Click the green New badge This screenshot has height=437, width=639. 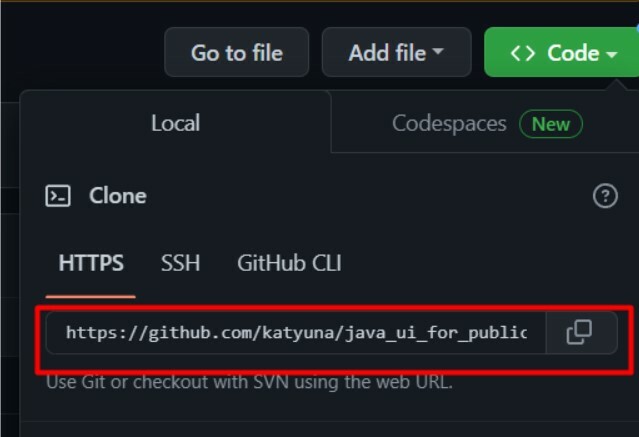click(551, 124)
